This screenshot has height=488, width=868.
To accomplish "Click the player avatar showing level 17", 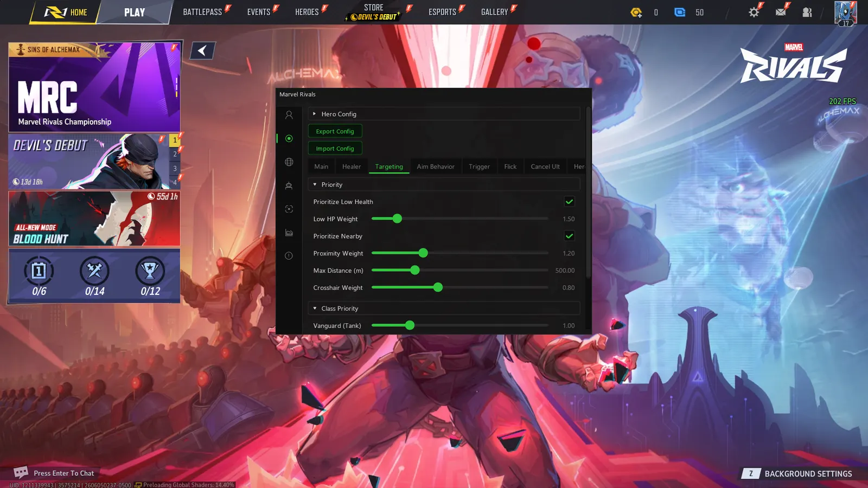I will tap(845, 13).
